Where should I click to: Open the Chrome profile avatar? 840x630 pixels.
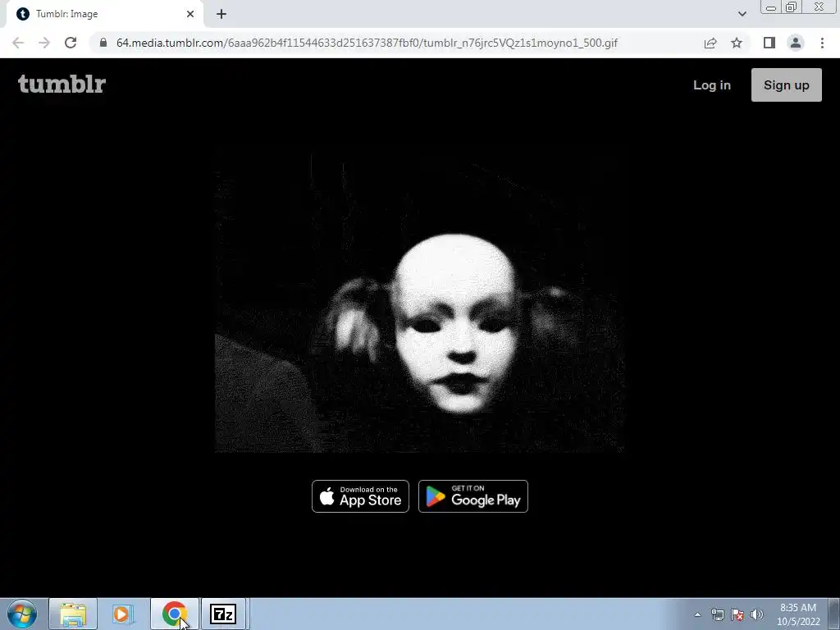click(x=796, y=43)
